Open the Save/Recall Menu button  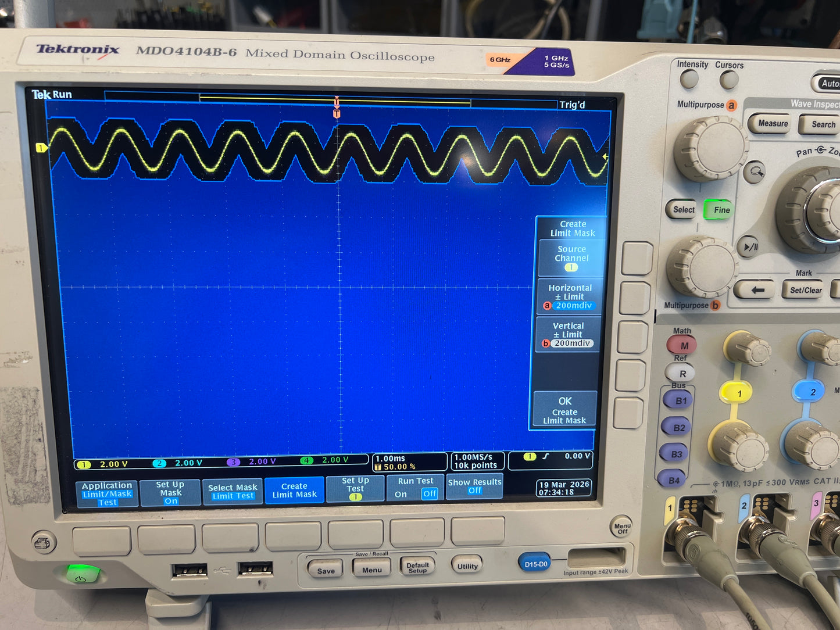[x=371, y=568]
